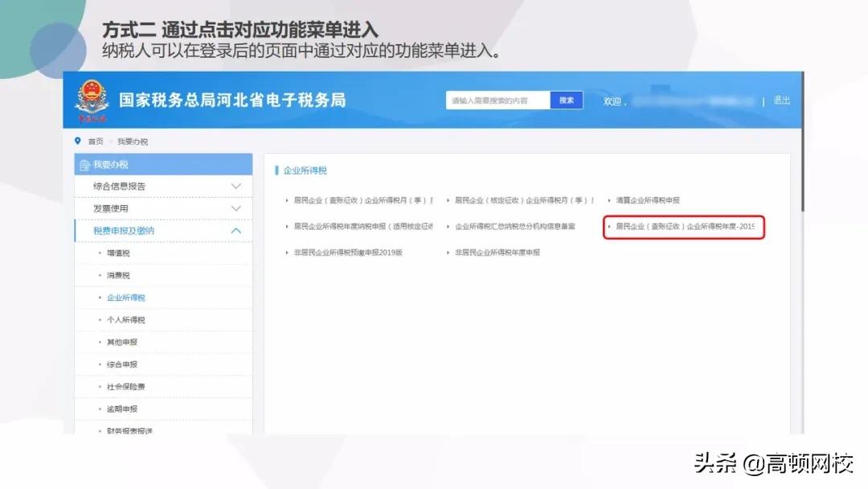Click the location pin icon beside the breadcrumb

(x=77, y=141)
